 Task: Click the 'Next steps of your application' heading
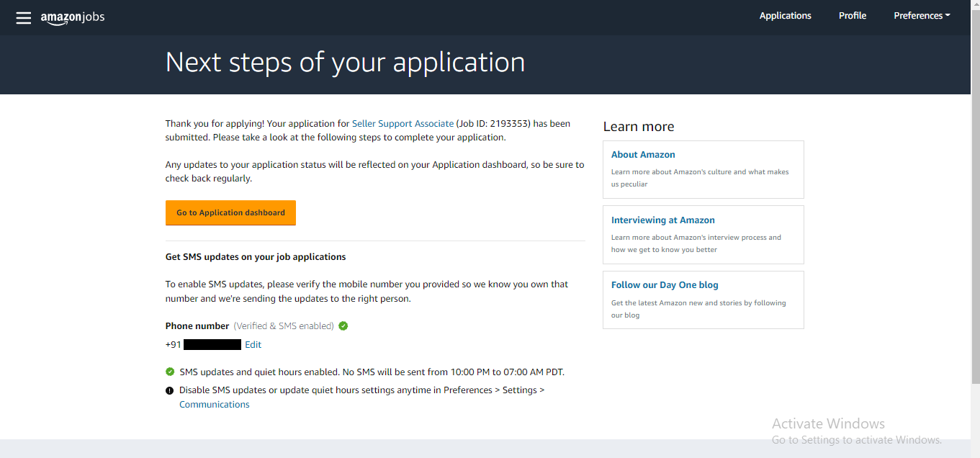(345, 63)
